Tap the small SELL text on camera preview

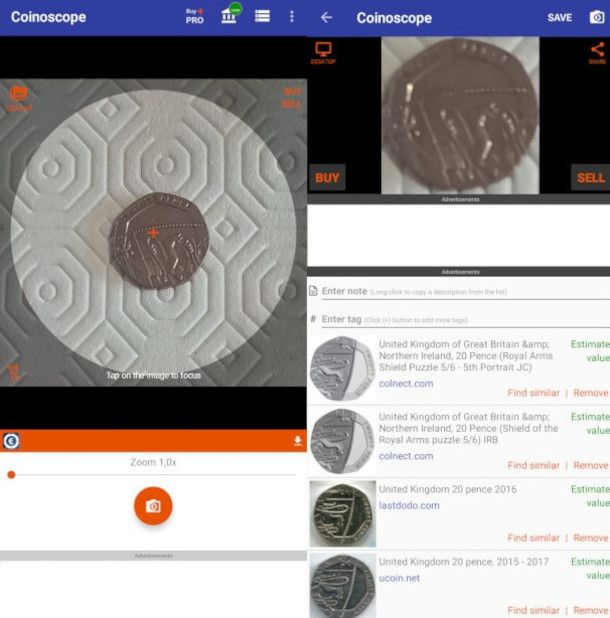tap(291, 104)
